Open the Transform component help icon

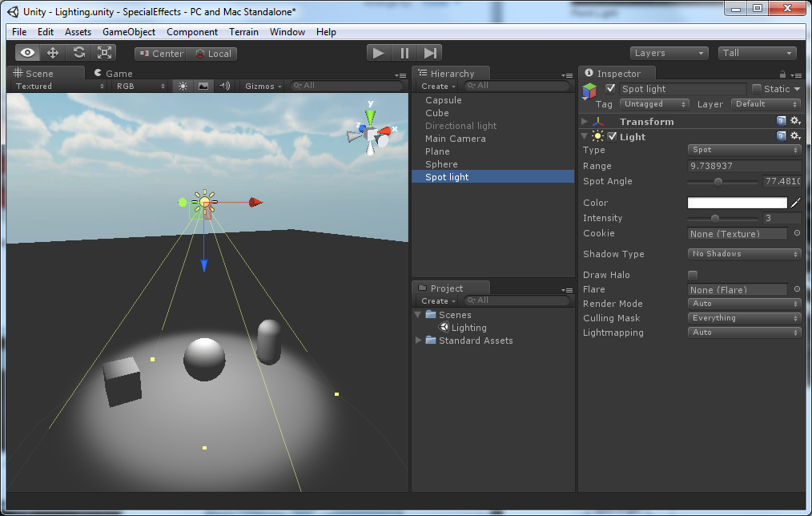coord(782,121)
